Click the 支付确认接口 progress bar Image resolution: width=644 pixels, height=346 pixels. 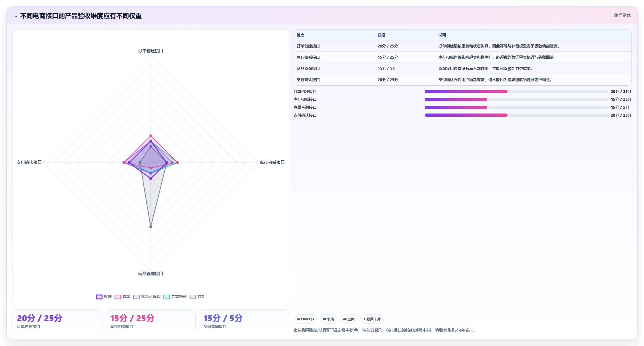click(x=516, y=115)
